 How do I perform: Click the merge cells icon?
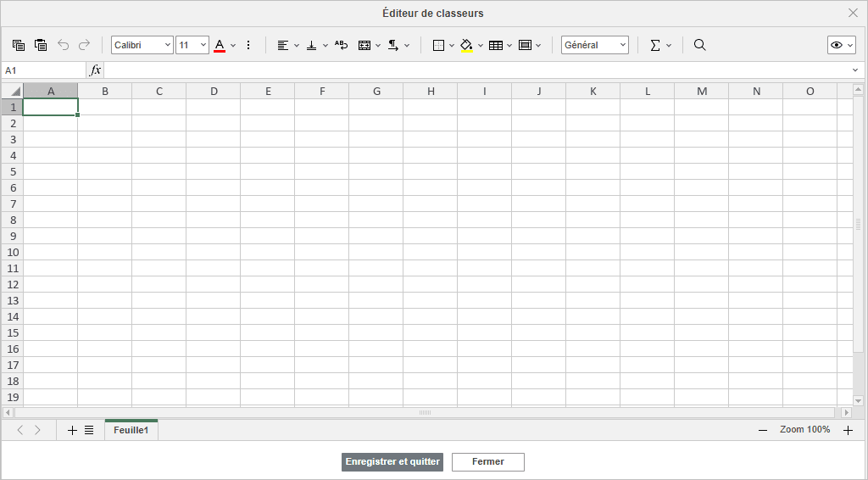point(364,46)
